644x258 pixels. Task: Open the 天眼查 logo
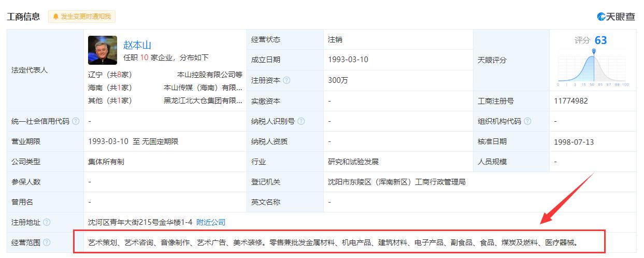(x=616, y=17)
